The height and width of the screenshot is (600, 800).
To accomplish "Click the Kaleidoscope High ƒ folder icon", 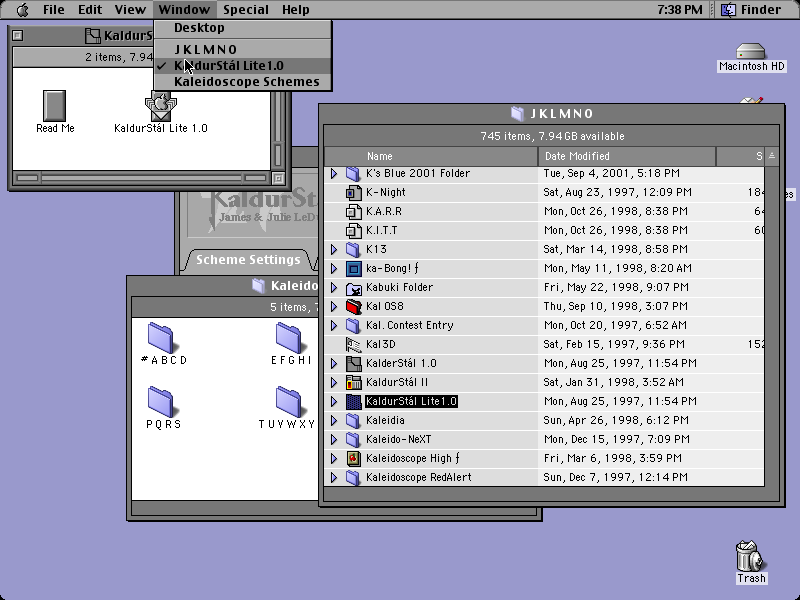I will coord(353,458).
